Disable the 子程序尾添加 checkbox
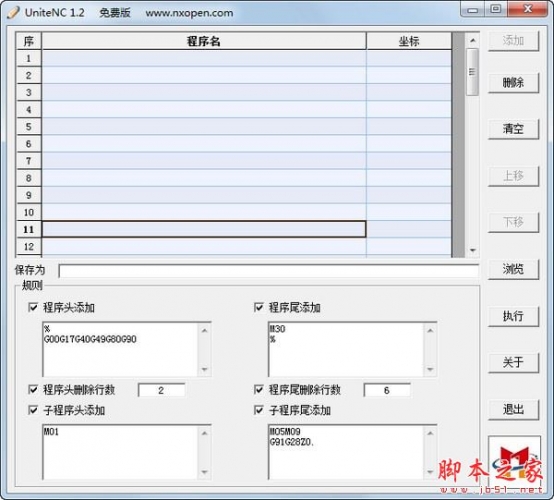The height and width of the screenshot is (500, 554). click(x=259, y=410)
